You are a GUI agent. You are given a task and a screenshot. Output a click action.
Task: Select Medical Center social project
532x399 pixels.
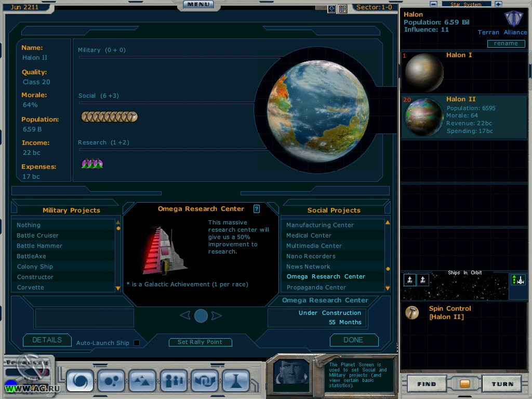(333, 235)
